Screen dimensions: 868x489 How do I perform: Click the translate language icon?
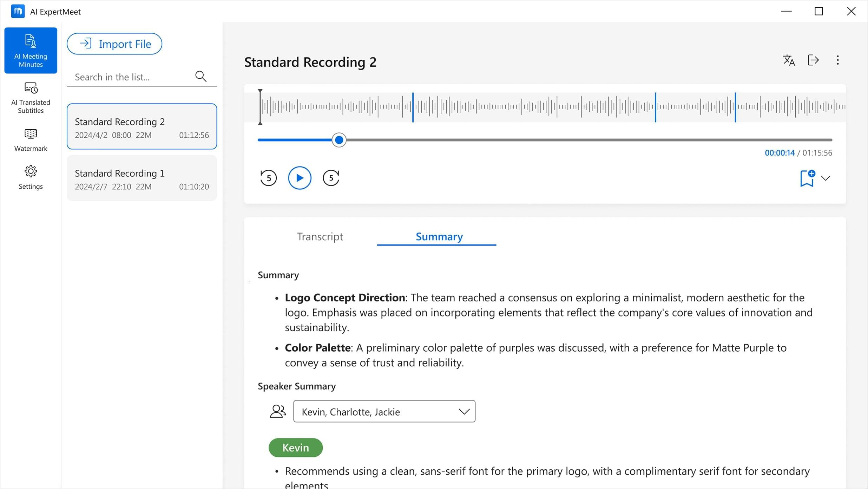(x=789, y=60)
